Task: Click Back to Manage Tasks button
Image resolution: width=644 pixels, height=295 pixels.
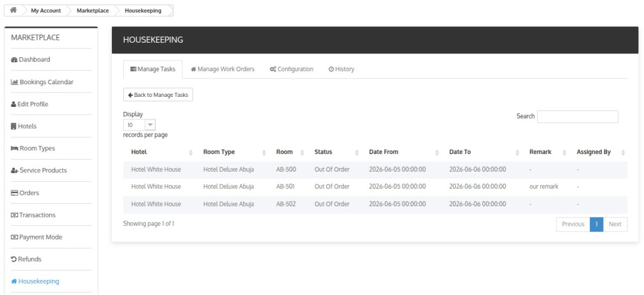Action: (158, 94)
